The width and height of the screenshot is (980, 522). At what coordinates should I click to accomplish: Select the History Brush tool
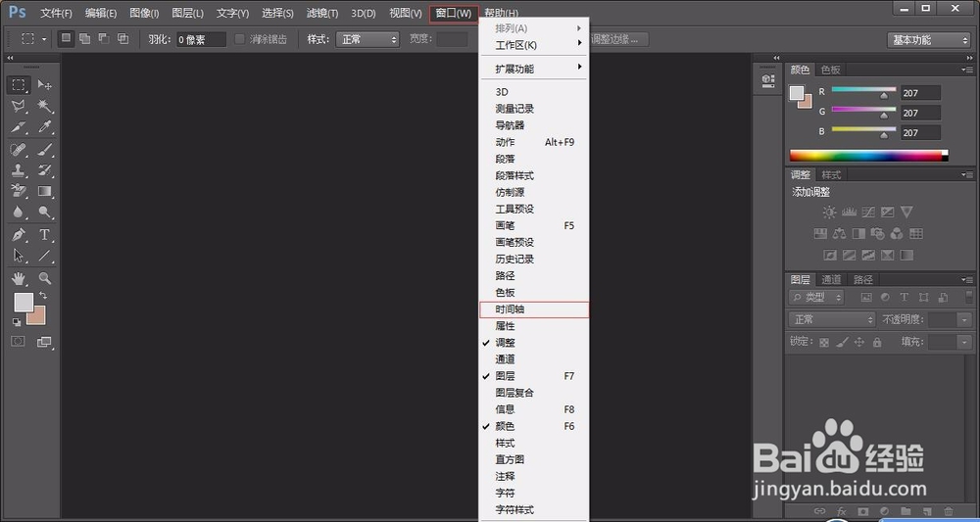tap(44, 170)
